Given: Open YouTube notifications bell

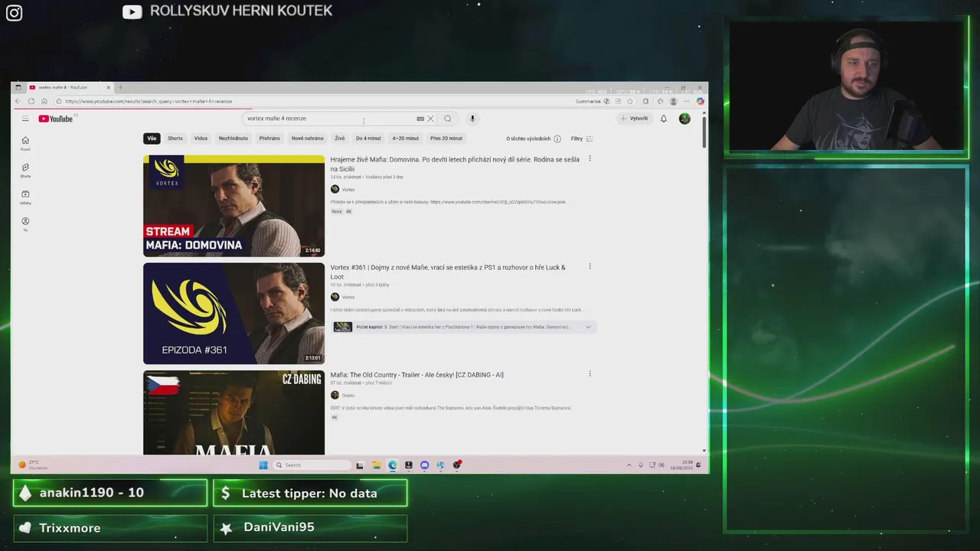Looking at the screenshot, I should (664, 119).
